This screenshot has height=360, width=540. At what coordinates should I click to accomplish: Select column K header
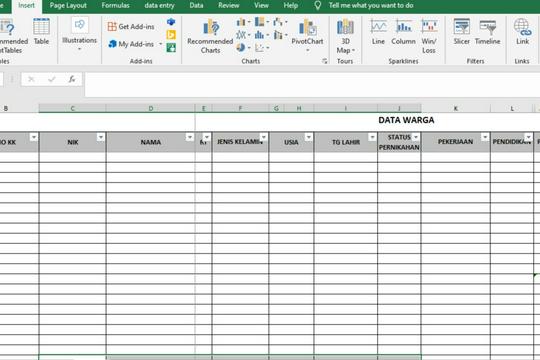[456, 109]
